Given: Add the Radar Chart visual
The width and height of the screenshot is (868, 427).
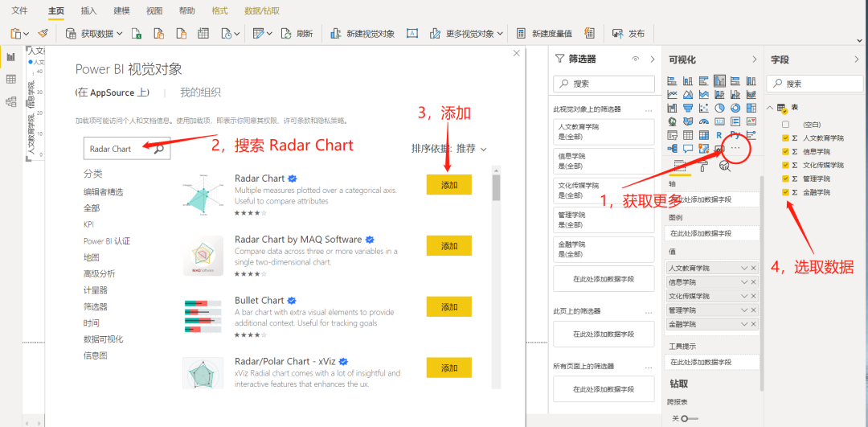Looking at the screenshot, I should point(449,185).
